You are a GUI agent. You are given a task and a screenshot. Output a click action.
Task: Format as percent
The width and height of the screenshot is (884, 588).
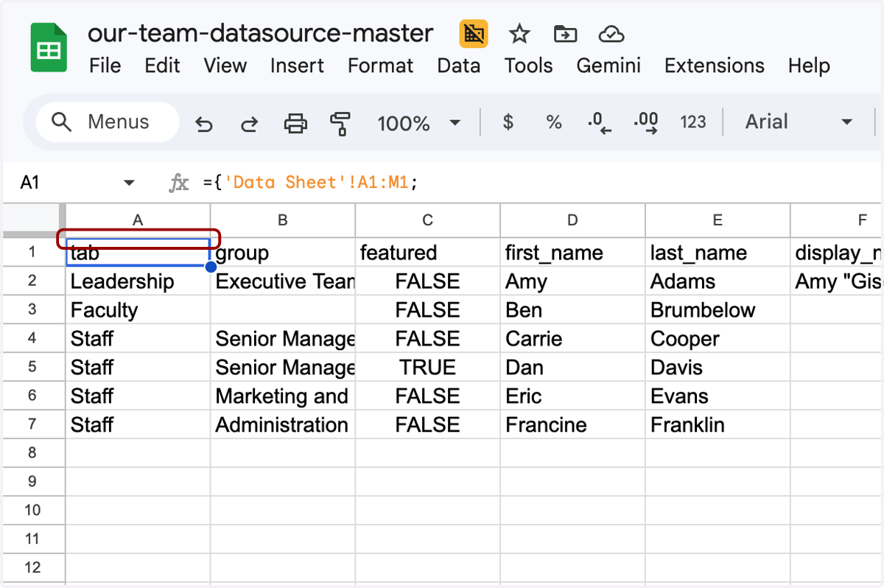(554, 122)
